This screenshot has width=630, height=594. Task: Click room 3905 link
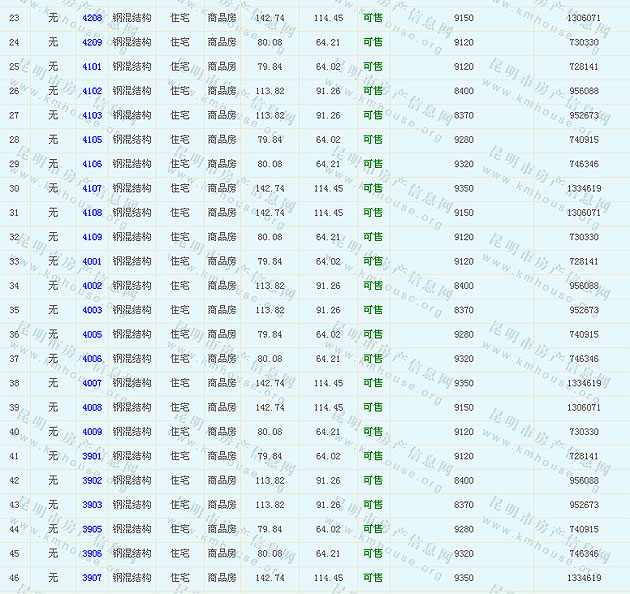(92, 529)
